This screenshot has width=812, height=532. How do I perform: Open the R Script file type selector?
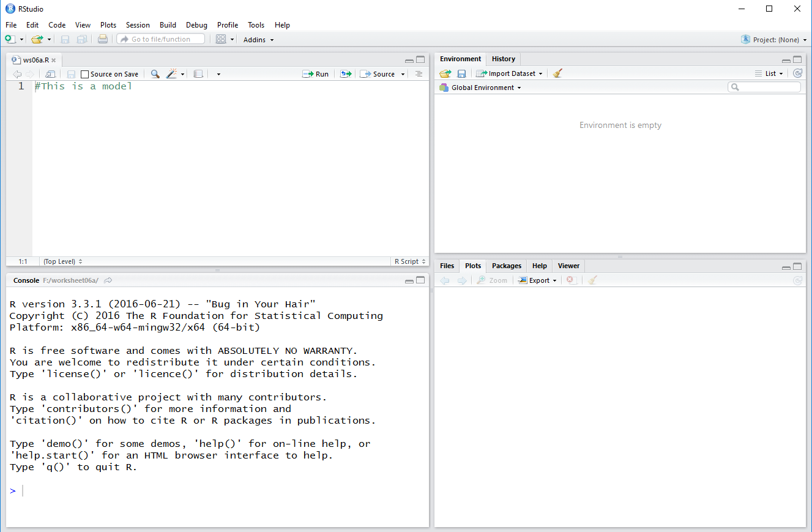click(x=409, y=261)
